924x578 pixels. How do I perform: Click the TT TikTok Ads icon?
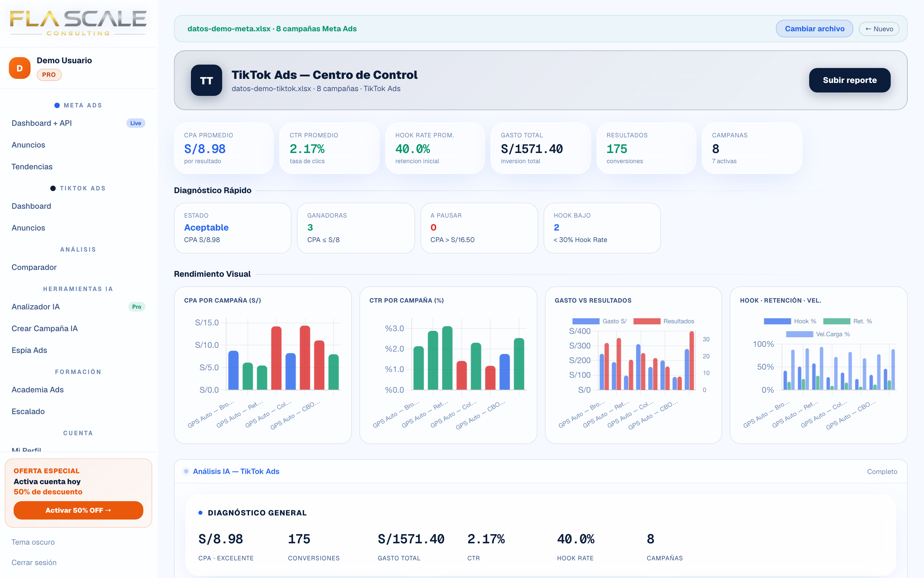(x=206, y=80)
